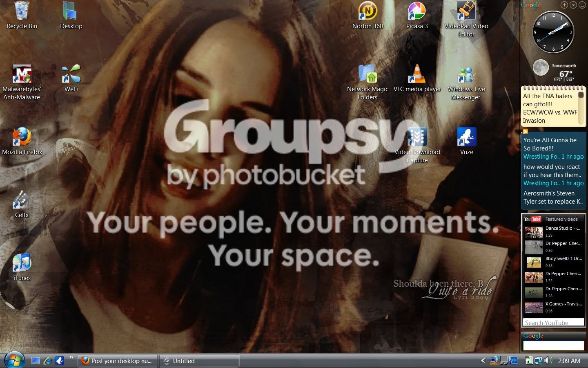Click the 2:09 AM taskbar clock
The width and height of the screenshot is (588, 368).
tap(569, 361)
